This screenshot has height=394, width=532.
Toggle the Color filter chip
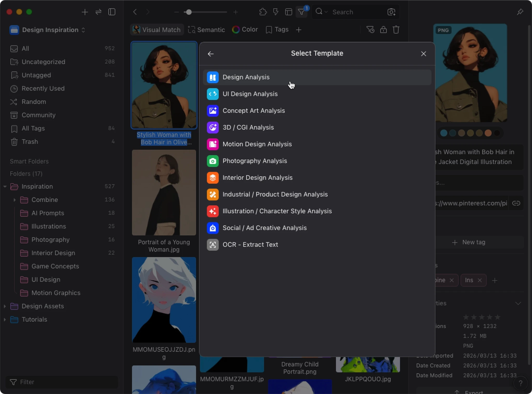click(x=245, y=30)
